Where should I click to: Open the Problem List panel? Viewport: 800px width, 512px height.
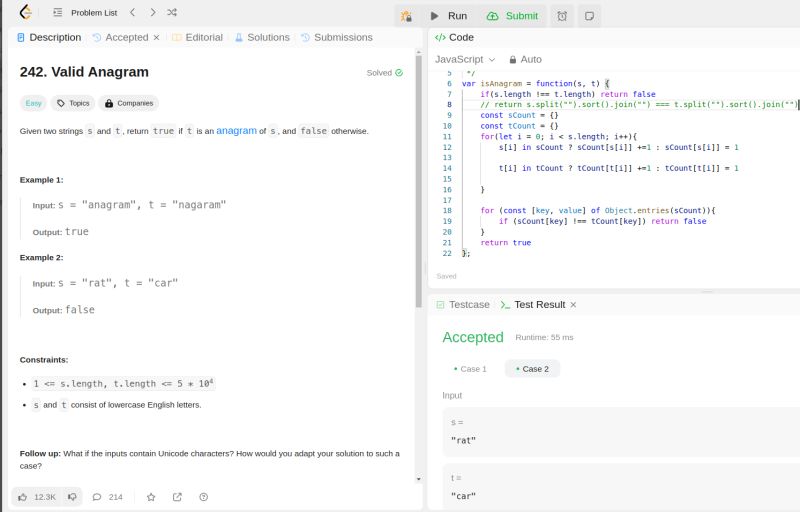click(85, 13)
